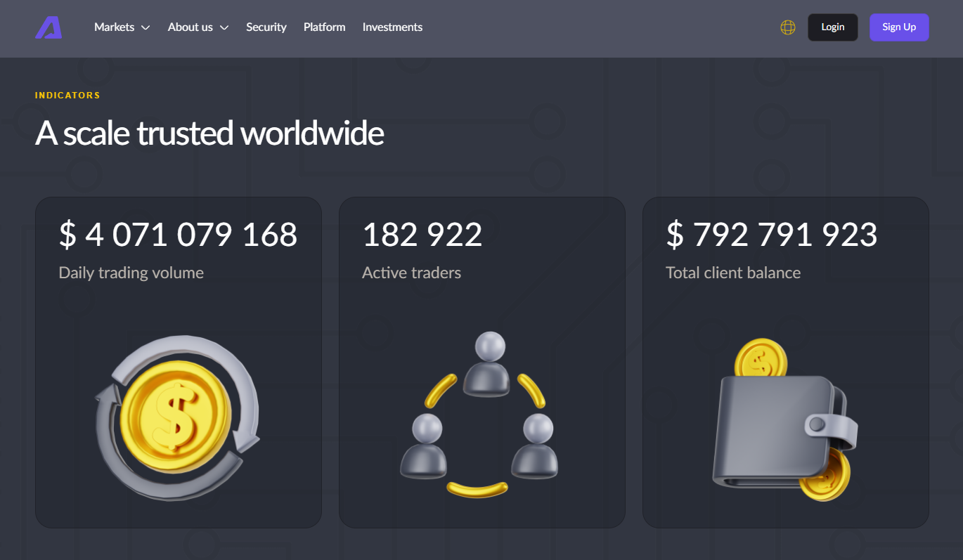This screenshot has height=560, width=963.
Task: Click the purple A logo in header
Action: tap(49, 27)
